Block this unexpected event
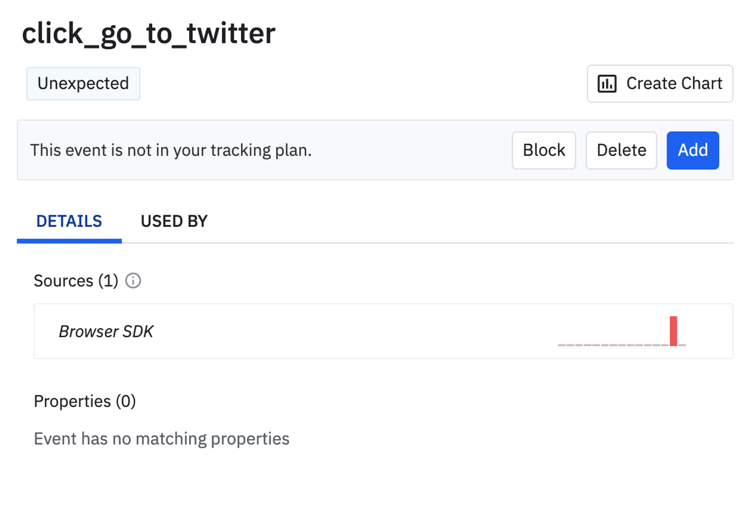The image size is (756, 532). coord(544,150)
